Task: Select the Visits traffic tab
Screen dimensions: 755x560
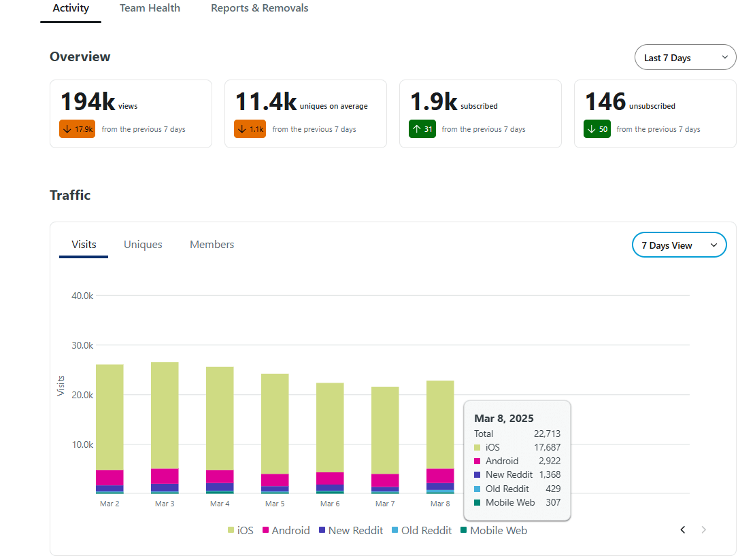Action: pos(84,245)
